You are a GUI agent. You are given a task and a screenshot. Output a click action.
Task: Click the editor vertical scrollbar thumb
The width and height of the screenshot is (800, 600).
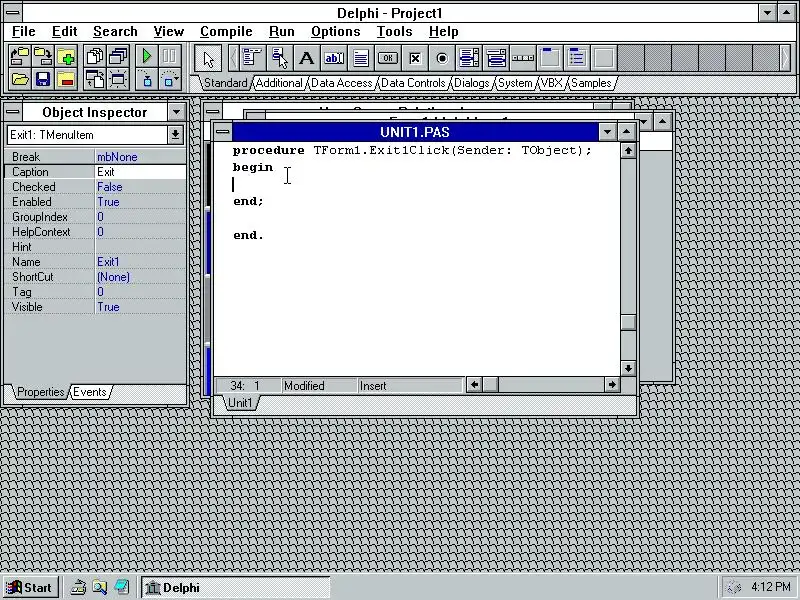coord(628,322)
